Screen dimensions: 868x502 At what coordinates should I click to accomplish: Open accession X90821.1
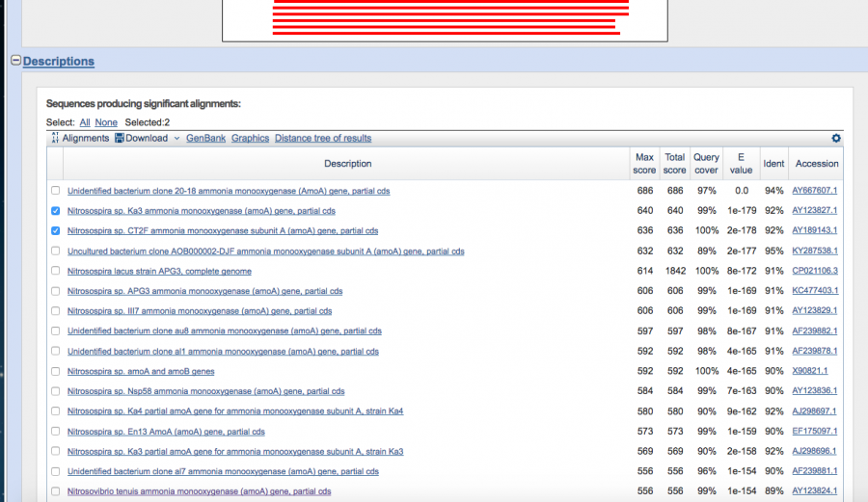coord(810,370)
